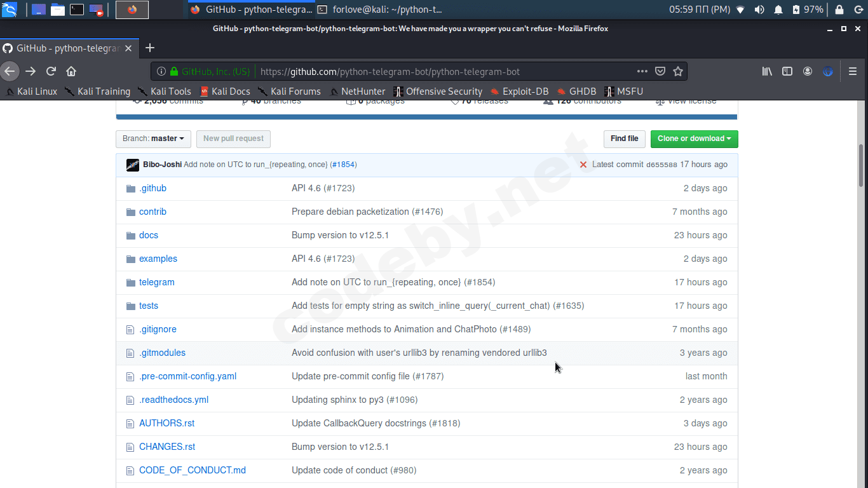This screenshot has height=488, width=868.
Task: Open the .pre-commit-config.yaml file
Action: pos(187,376)
